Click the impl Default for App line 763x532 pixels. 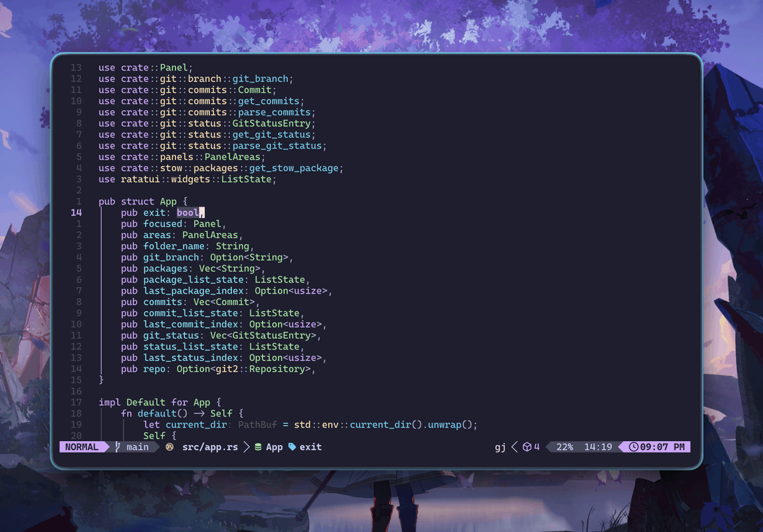(160, 402)
